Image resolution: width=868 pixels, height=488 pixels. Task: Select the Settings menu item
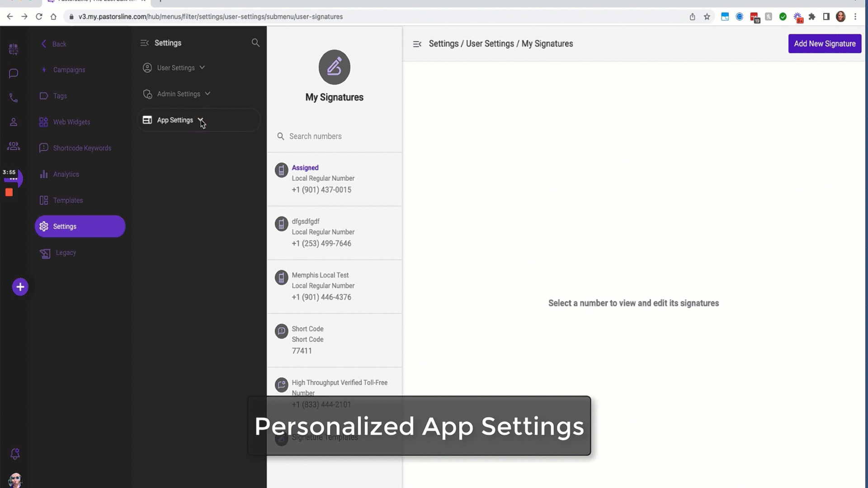80,226
